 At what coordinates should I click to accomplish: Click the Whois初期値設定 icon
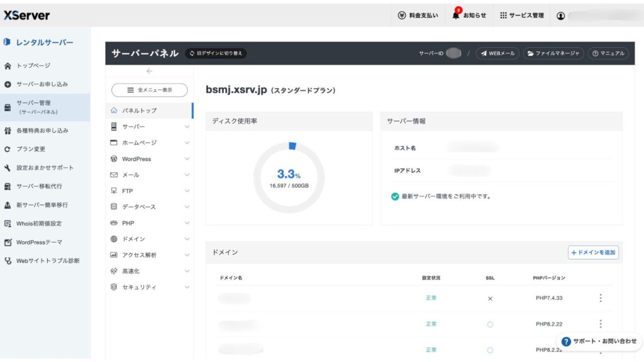8,224
